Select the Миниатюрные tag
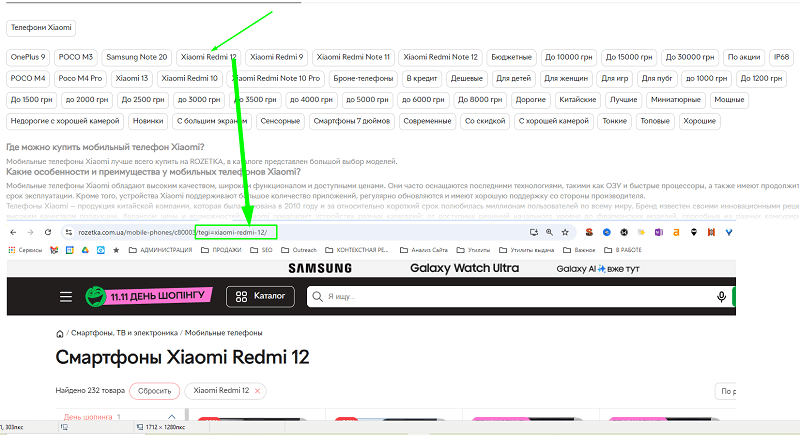This screenshot has height=435, width=800. coord(676,100)
